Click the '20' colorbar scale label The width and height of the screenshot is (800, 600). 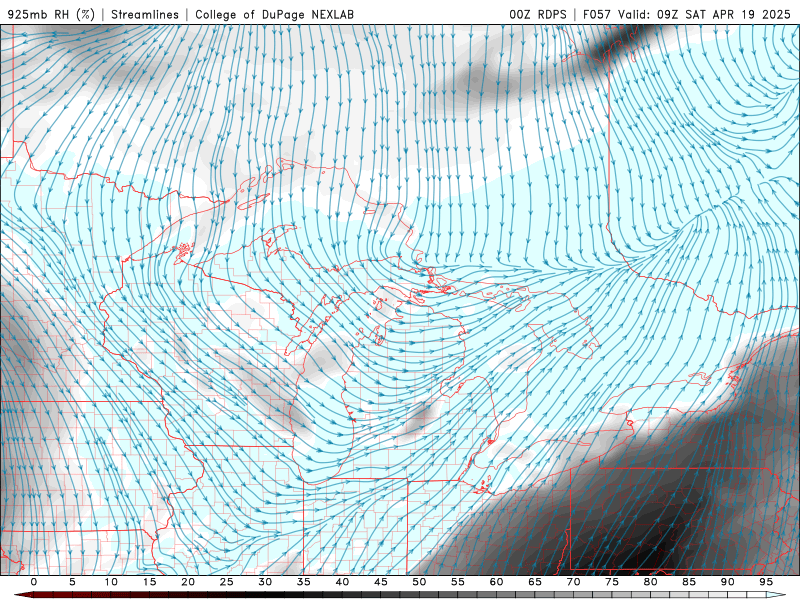[x=188, y=582]
